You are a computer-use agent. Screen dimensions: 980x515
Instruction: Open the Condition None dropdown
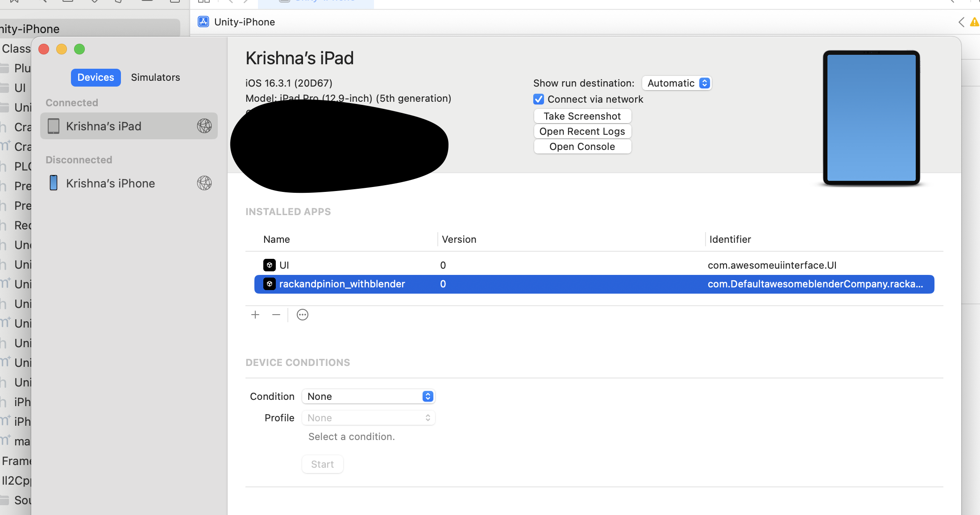pos(368,396)
